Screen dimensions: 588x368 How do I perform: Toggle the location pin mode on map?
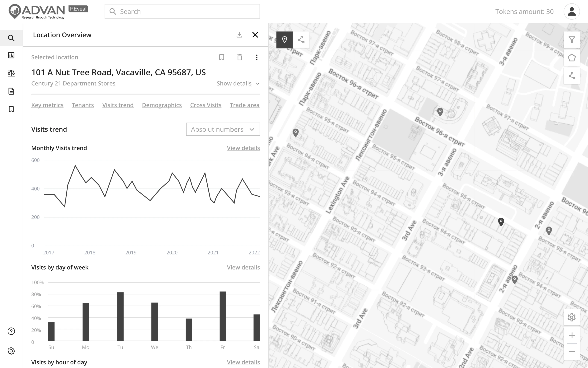[285, 39]
